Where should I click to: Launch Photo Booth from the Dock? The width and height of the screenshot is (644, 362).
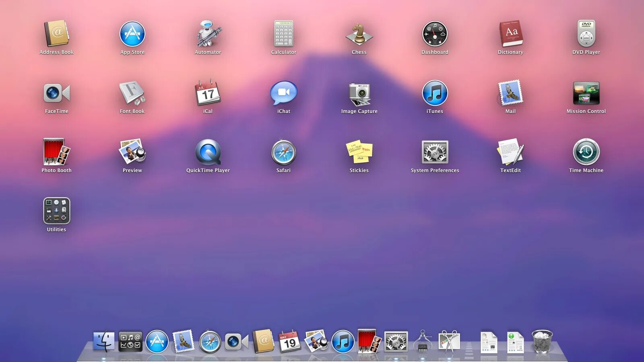click(369, 341)
